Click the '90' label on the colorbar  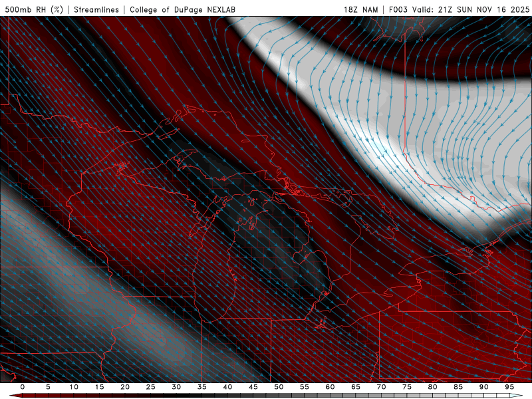tap(484, 387)
